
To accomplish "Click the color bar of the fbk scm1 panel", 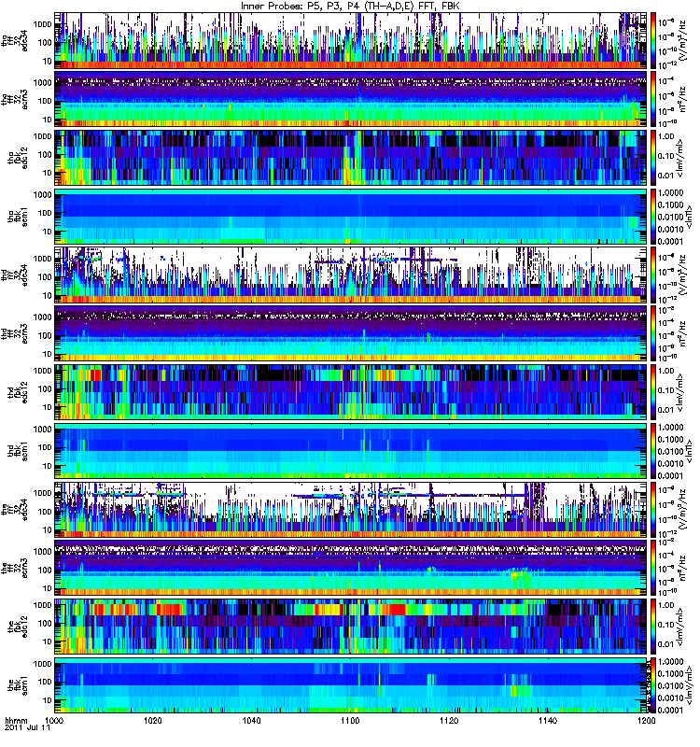I will point(653,685).
